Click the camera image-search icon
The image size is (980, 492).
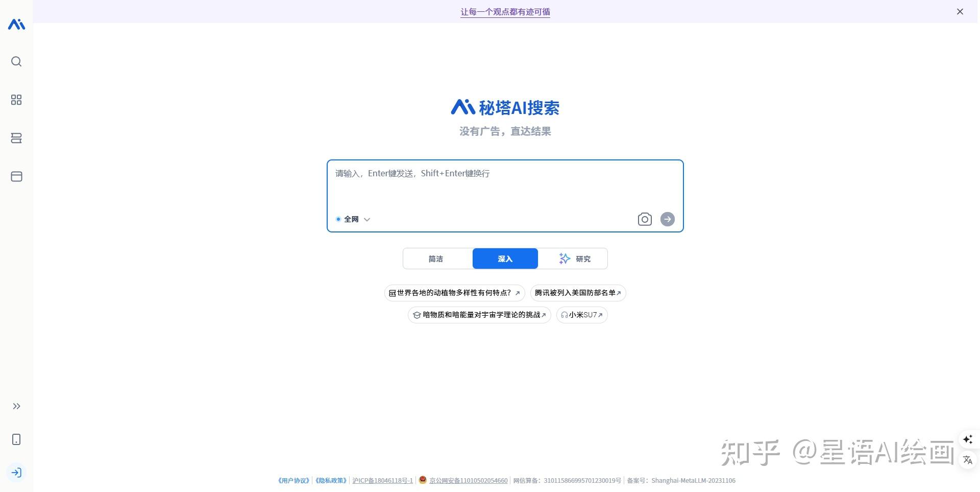coord(645,219)
